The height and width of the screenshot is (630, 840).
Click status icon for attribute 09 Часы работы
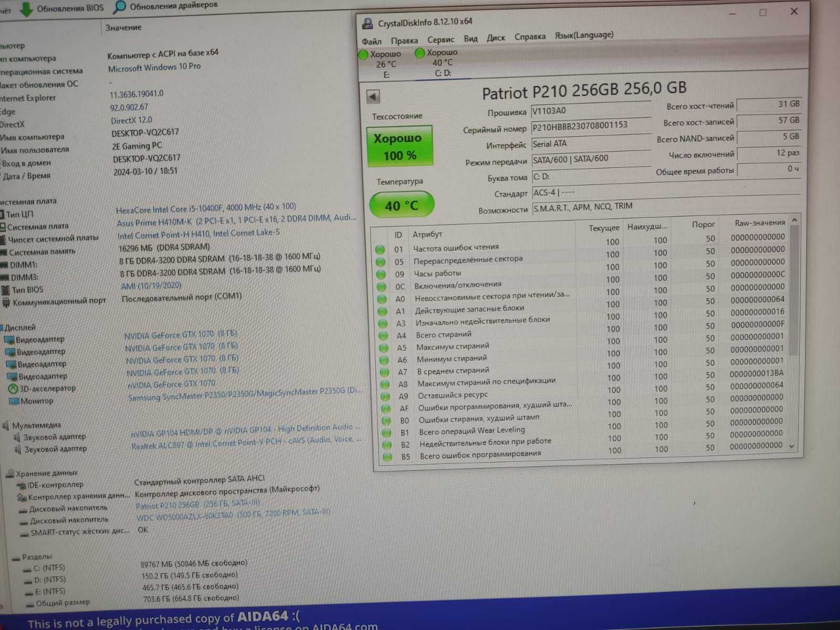click(381, 274)
